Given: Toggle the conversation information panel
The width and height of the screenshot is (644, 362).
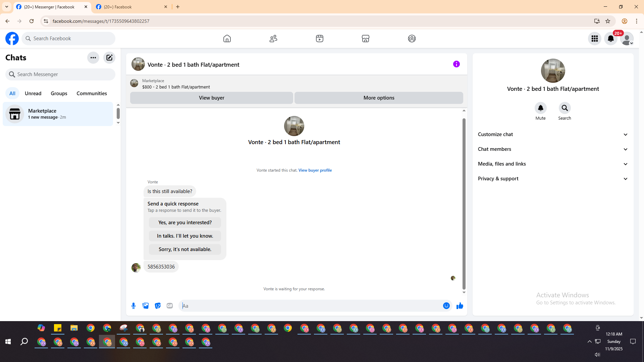Looking at the screenshot, I should coord(456,64).
